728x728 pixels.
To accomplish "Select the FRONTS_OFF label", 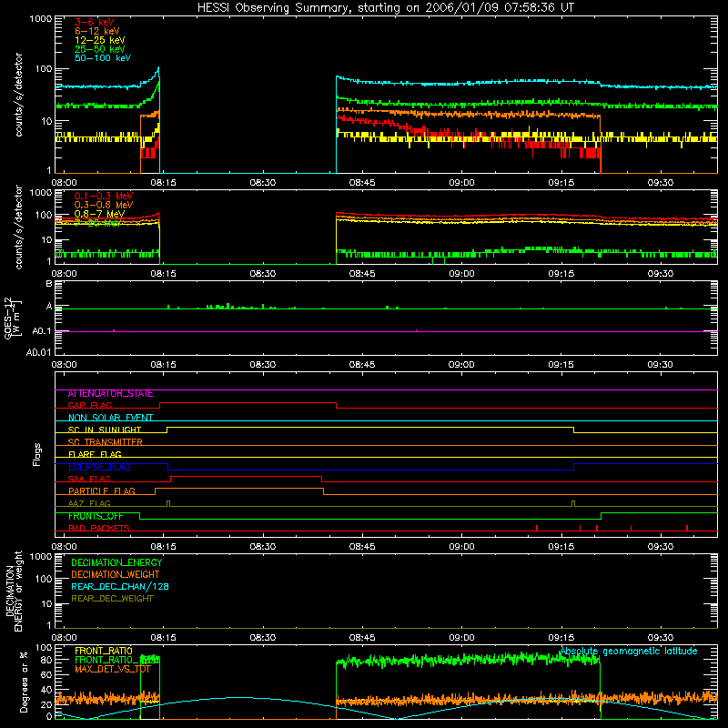I will [x=96, y=516].
